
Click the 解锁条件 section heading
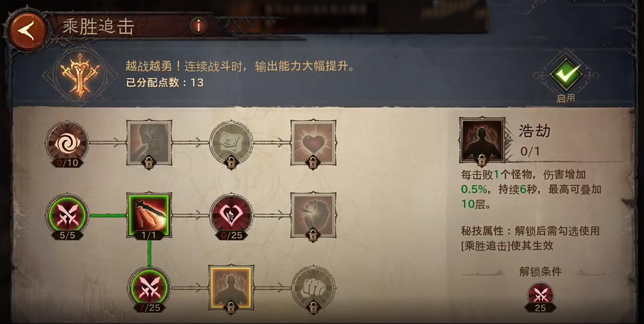point(540,271)
